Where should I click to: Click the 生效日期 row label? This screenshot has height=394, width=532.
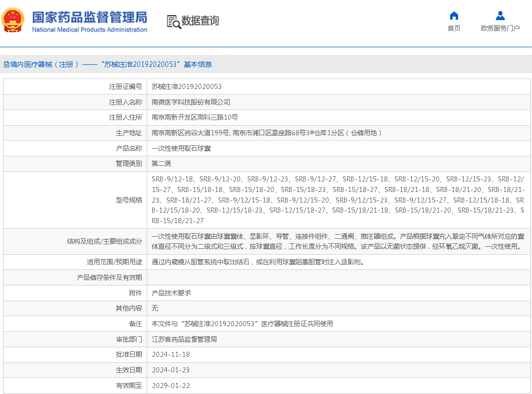point(129,370)
